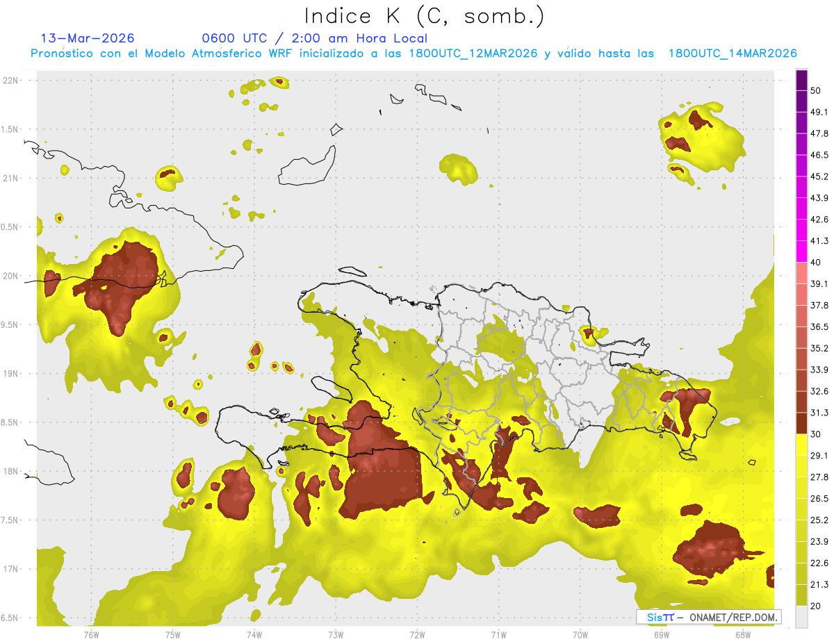This screenshot has height=644, width=834.
Task: Click the dark purple colorbar segment above 50
Action: coord(801,79)
